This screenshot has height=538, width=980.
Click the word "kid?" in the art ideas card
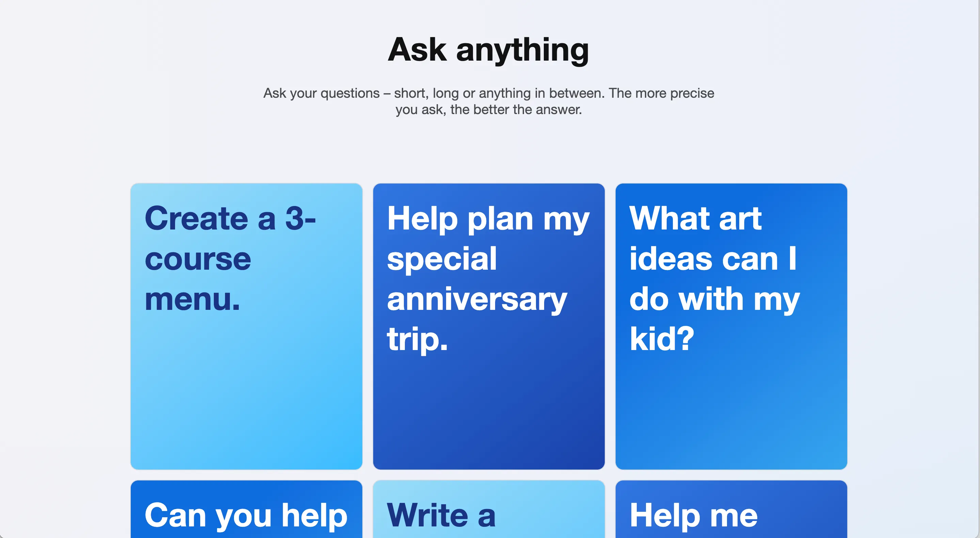[x=662, y=338]
